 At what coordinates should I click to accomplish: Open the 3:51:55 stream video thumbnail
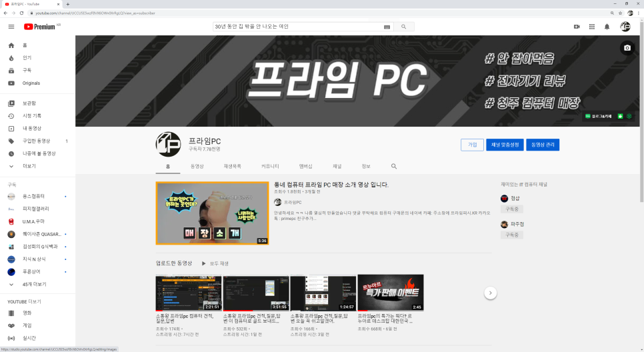pos(256,293)
